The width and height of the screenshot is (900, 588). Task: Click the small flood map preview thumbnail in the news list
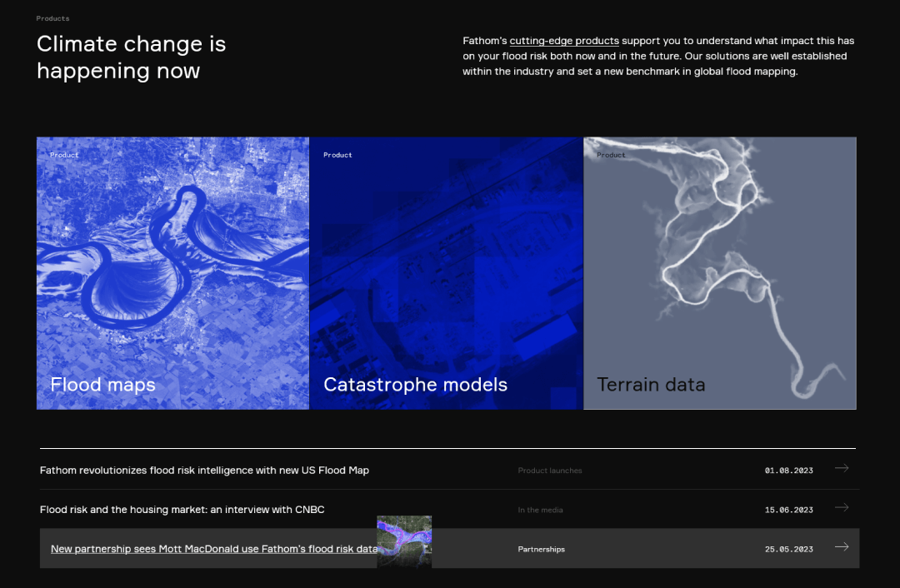(x=404, y=541)
